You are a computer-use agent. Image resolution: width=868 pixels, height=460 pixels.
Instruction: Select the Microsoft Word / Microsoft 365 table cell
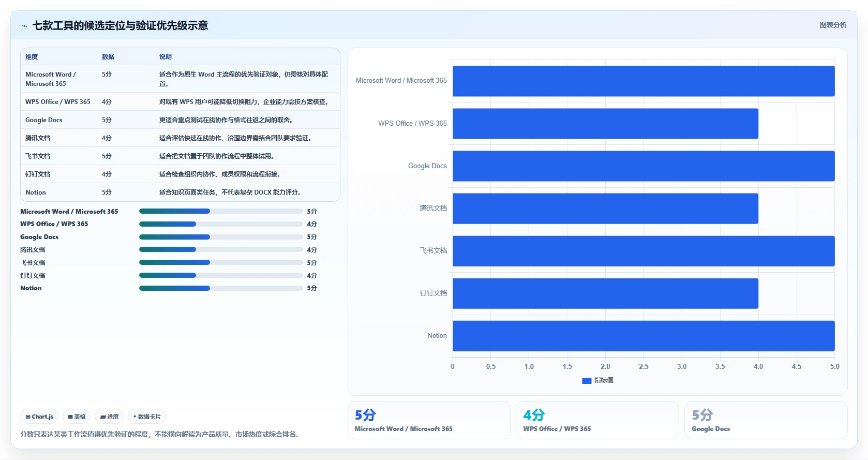click(x=51, y=79)
